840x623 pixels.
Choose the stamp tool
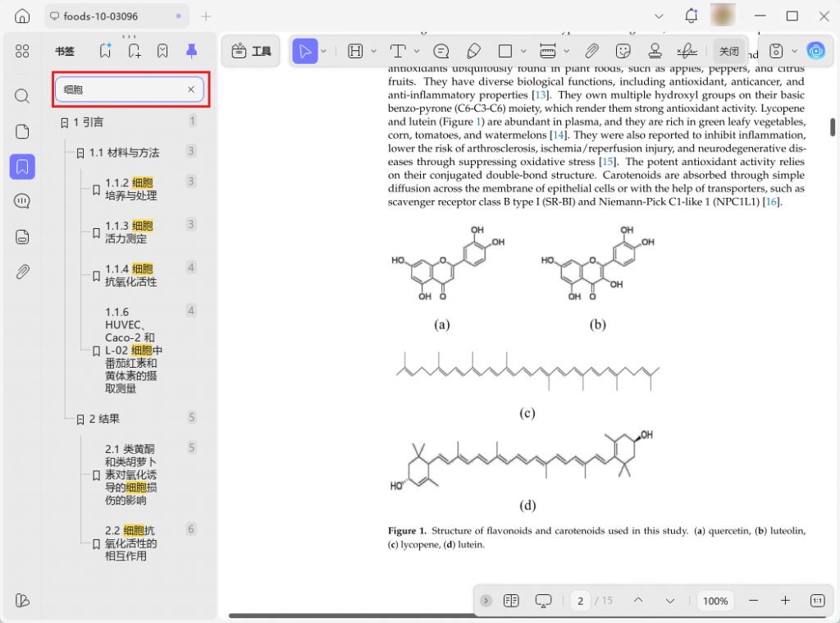pos(655,51)
